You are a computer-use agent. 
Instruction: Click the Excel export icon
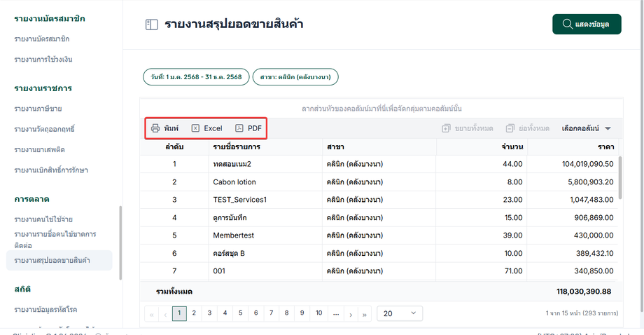[x=195, y=128]
